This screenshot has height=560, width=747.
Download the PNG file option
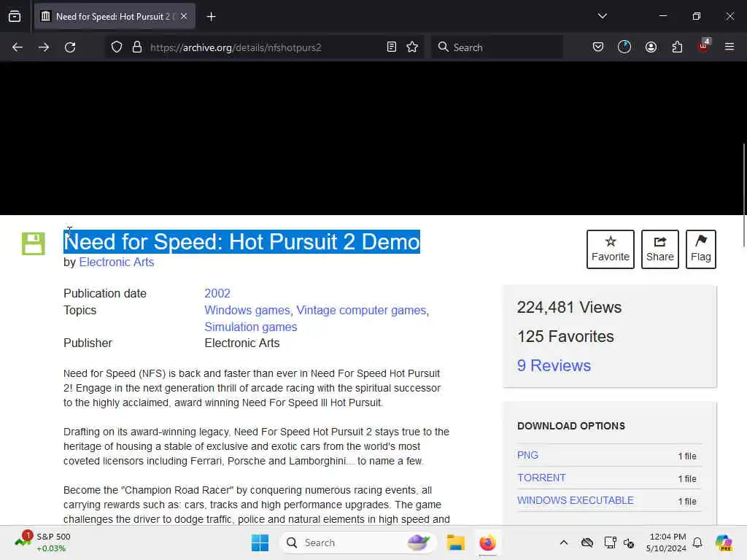pyautogui.click(x=527, y=455)
